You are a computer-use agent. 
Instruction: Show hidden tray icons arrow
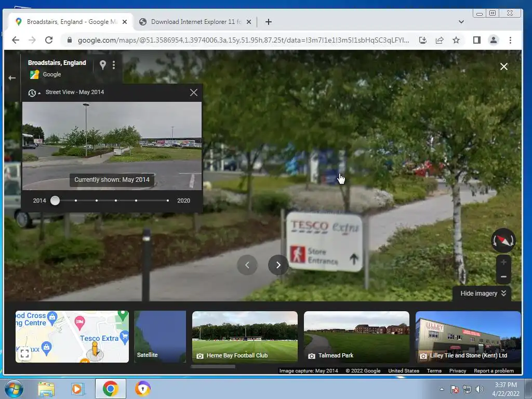click(442, 389)
